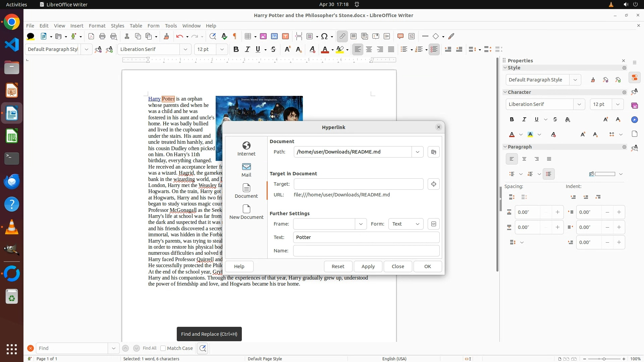The width and height of the screenshot is (644, 362).
Task: Toggle Bold in the formatting toolbar
Action: point(236,49)
